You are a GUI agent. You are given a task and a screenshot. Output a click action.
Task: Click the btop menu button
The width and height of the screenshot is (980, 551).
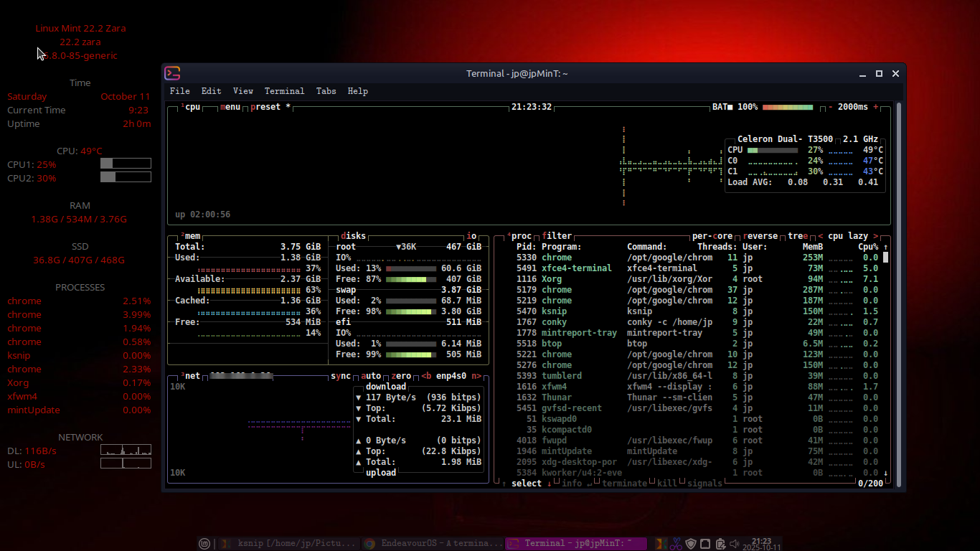(x=230, y=107)
